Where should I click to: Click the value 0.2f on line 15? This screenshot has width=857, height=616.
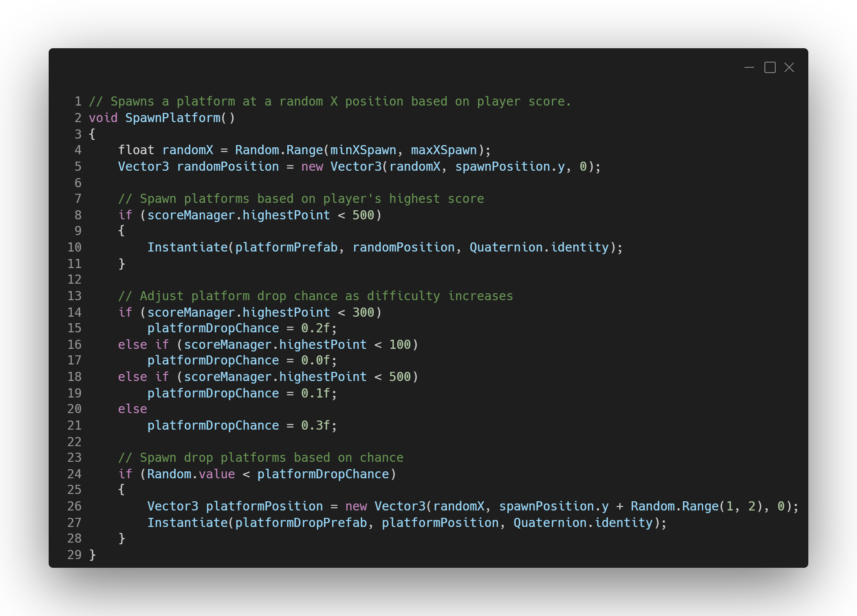pyautogui.click(x=316, y=328)
